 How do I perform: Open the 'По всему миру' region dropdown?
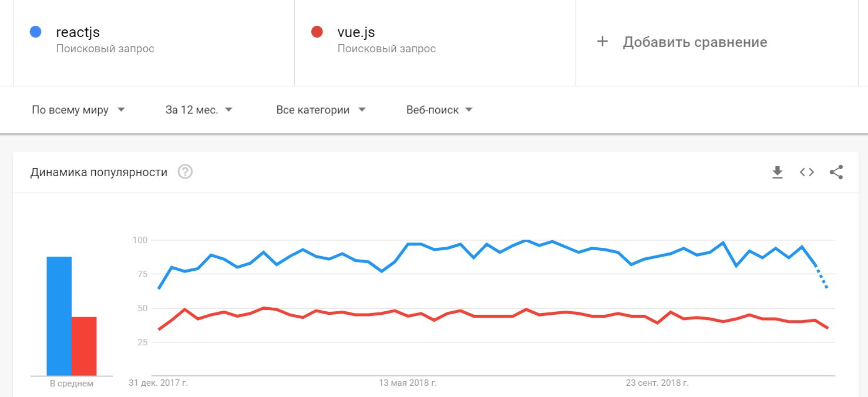78,110
